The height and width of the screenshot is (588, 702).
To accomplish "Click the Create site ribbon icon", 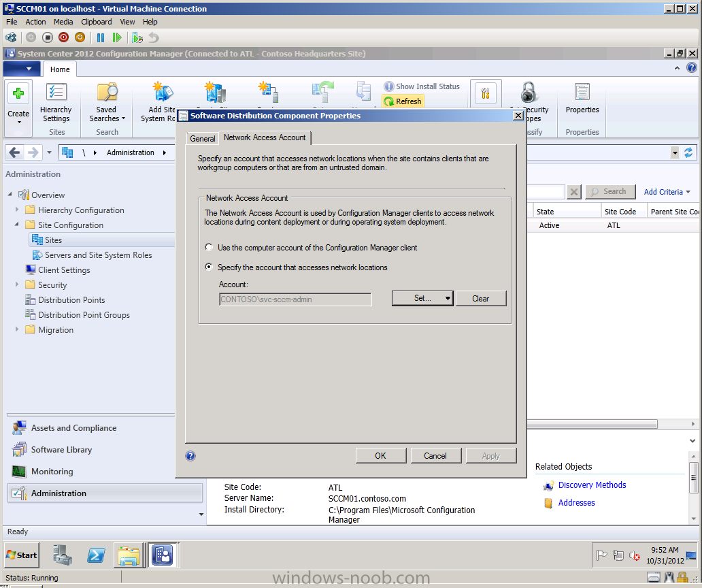I will 18,93.
